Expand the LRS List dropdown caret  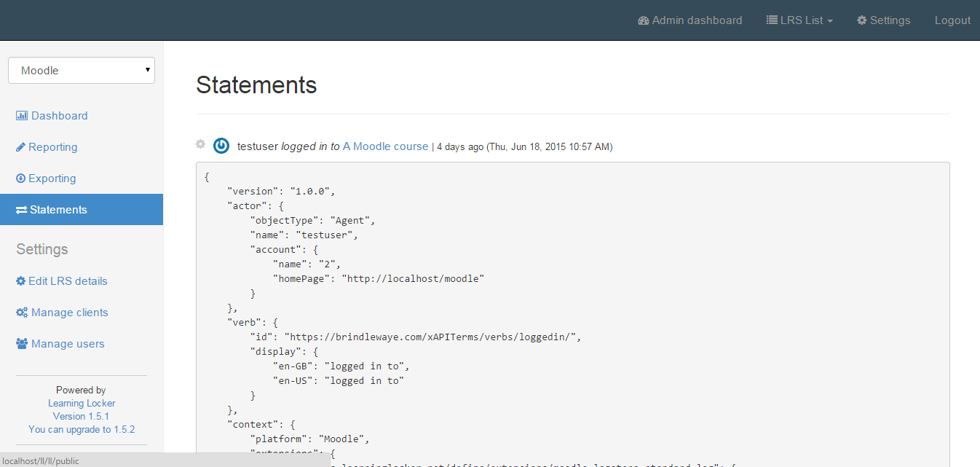pos(829,21)
